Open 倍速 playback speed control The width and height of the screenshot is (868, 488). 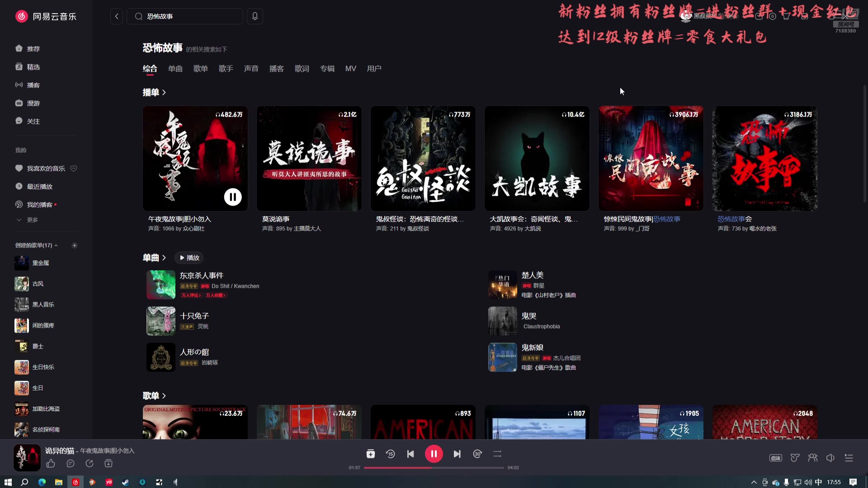click(776, 458)
